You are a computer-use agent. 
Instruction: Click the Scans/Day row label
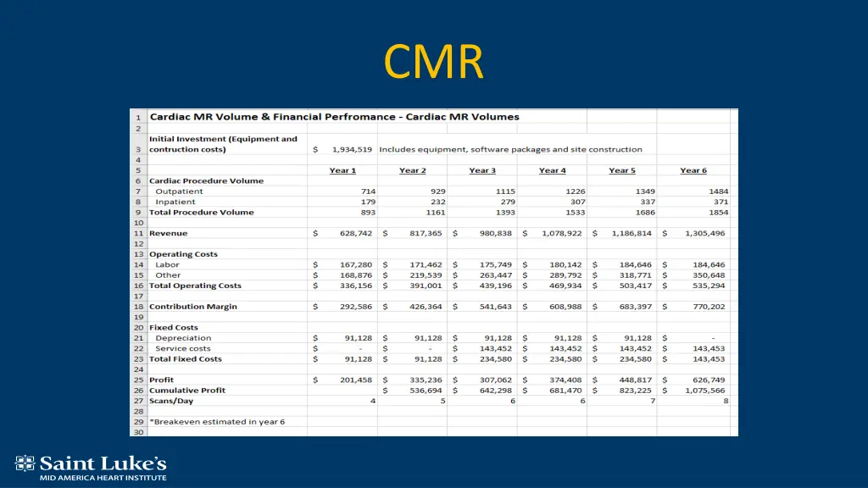coord(171,401)
